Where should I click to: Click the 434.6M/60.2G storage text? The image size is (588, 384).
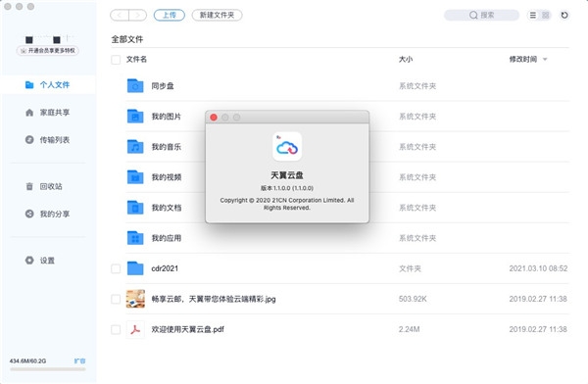click(27, 360)
